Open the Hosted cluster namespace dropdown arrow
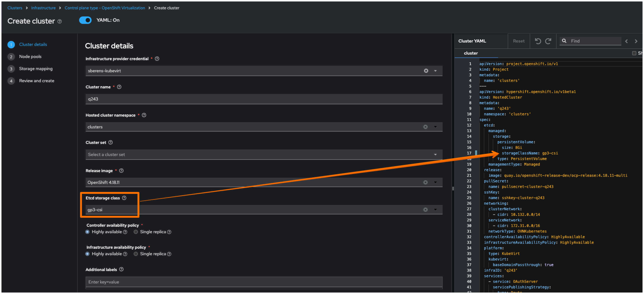 tap(435, 127)
